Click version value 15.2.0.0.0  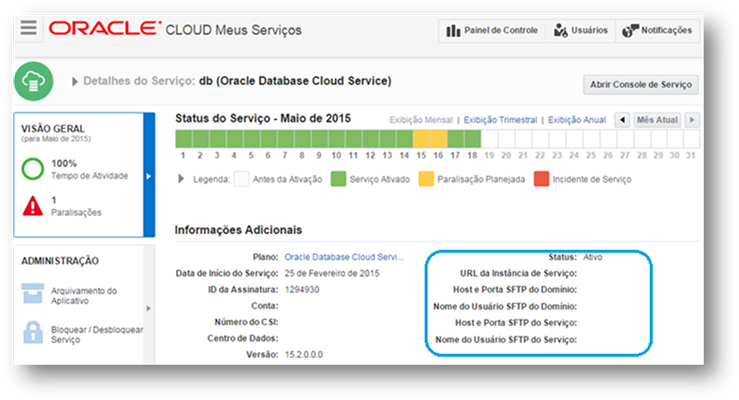(x=304, y=355)
